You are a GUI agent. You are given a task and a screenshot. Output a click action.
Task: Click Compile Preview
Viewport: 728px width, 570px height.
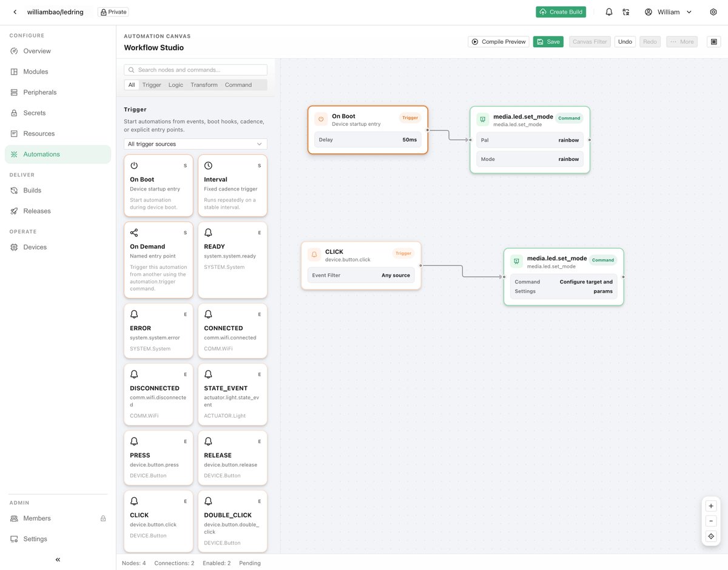coord(497,42)
